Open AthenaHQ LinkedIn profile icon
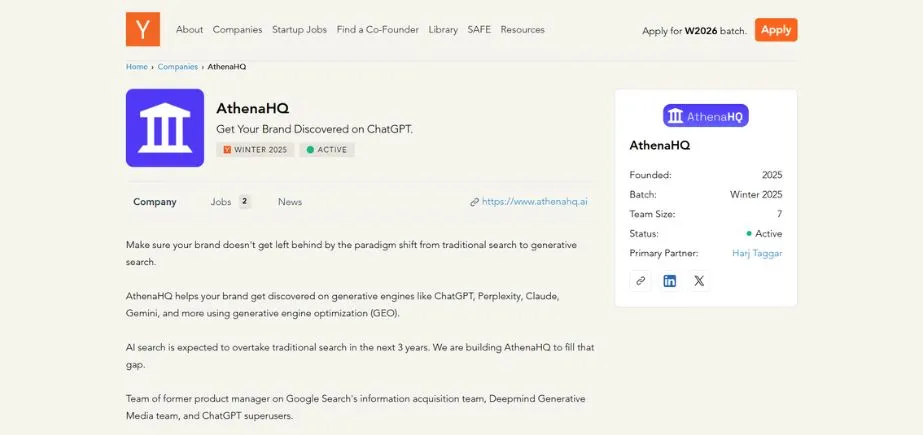 (x=669, y=281)
